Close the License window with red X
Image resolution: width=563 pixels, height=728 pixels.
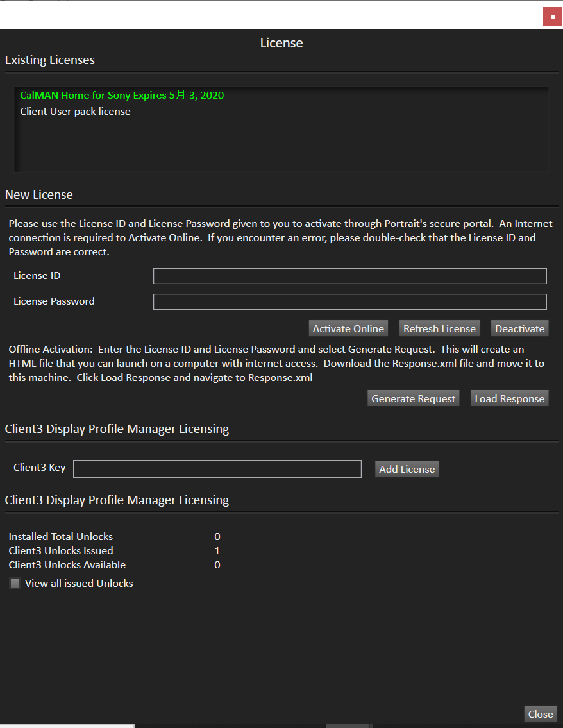pos(552,17)
